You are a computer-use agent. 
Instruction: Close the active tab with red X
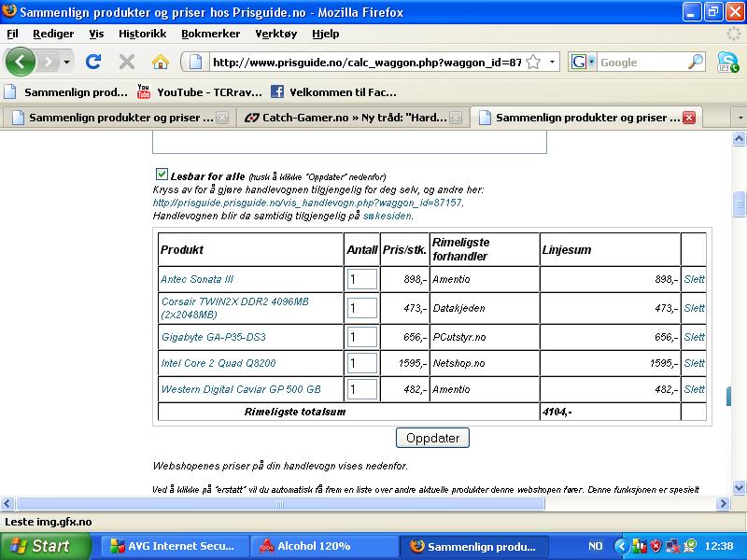[689, 118]
